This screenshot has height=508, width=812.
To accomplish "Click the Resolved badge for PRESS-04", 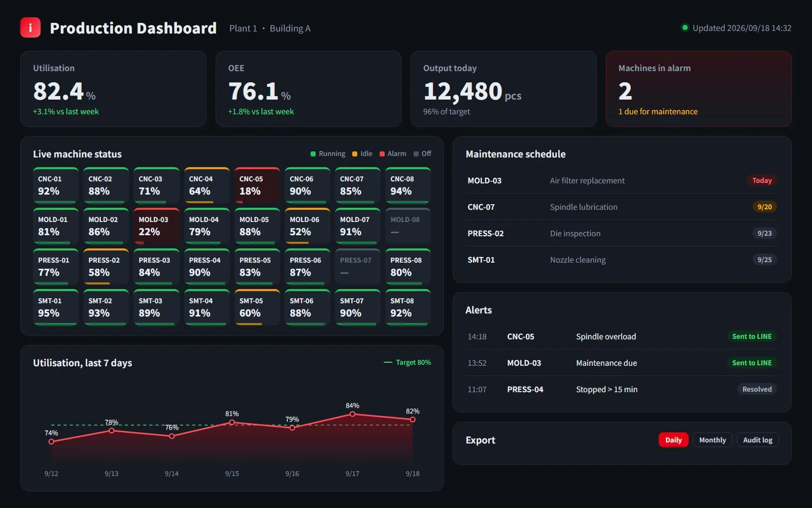I will tap(757, 389).
